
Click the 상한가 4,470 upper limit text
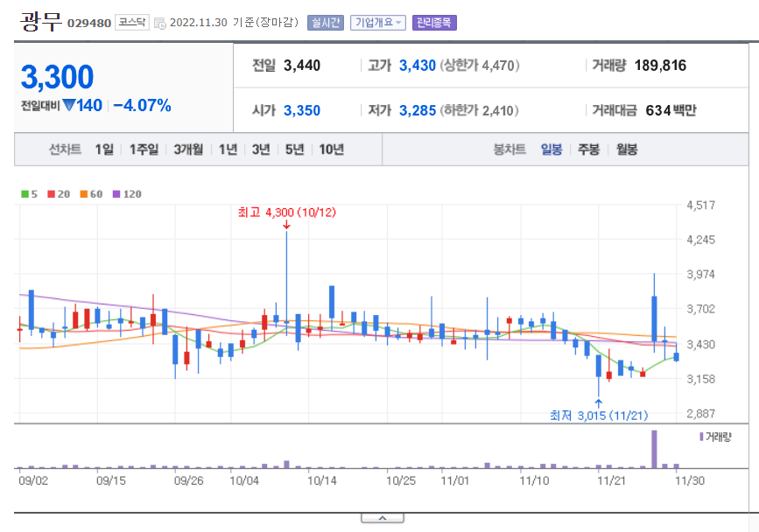[479, 66]
